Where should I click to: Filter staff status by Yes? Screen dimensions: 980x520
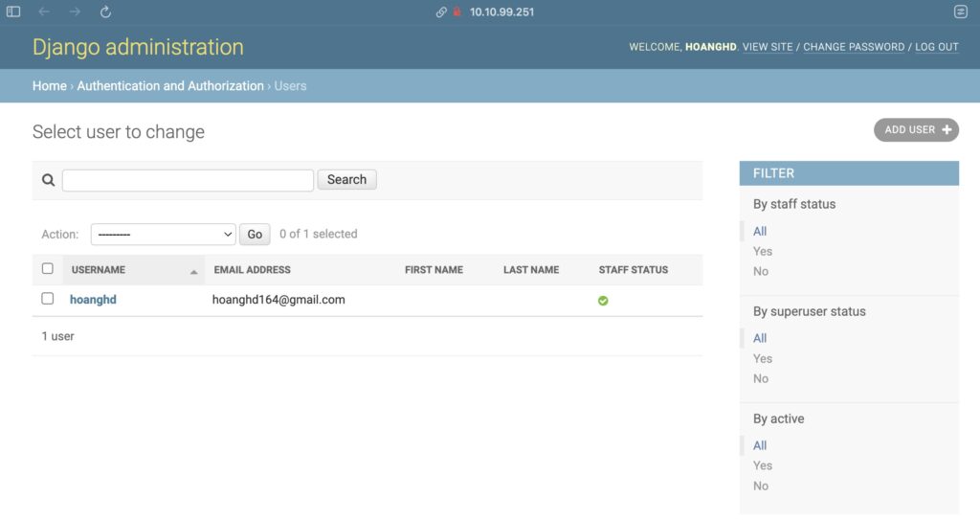(x=763, y=251)
